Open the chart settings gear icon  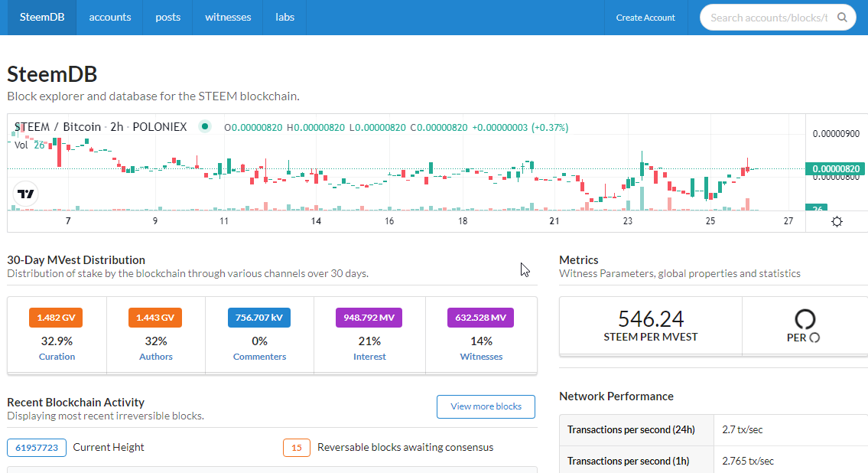point(837,221)
